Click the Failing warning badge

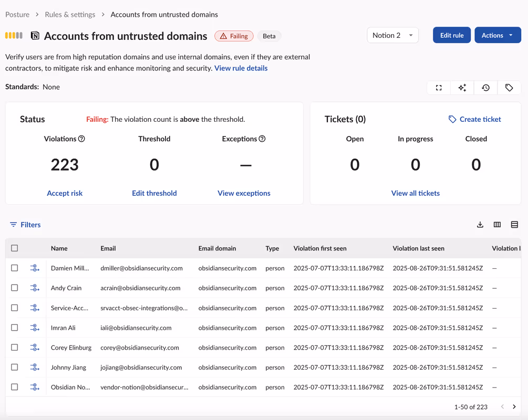tap(234, 36)
